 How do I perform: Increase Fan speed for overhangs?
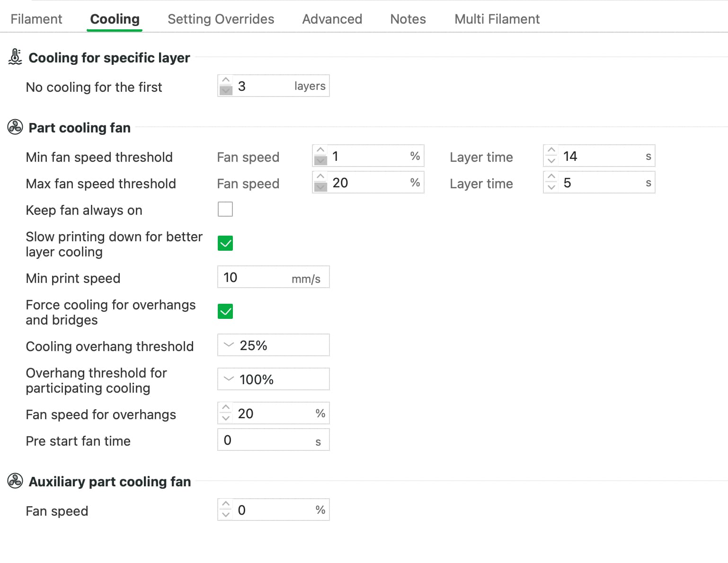(x=226, y=407)
